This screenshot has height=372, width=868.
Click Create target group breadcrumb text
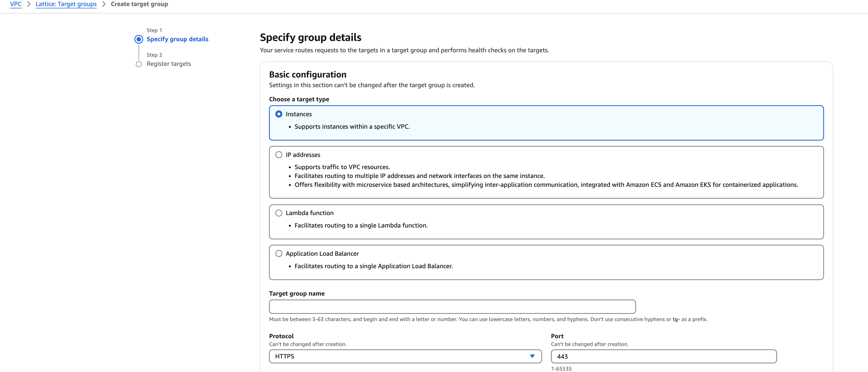pos(139,4)
